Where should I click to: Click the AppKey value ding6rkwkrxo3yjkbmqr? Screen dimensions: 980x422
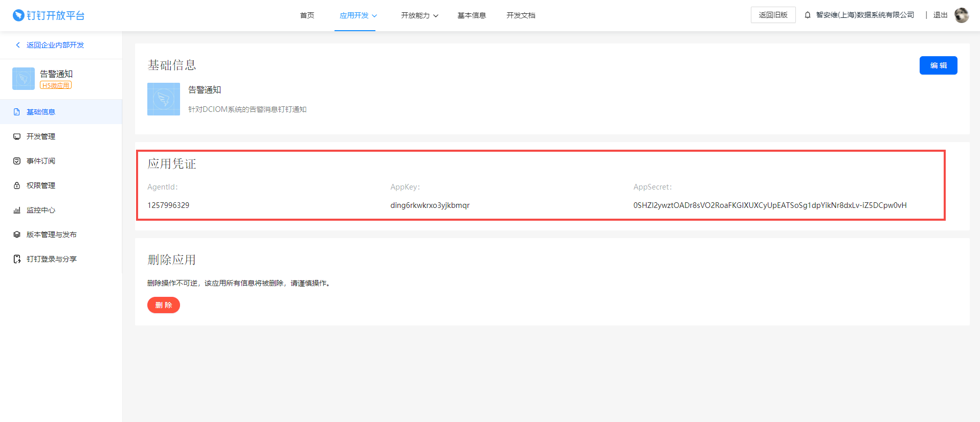(430, 205)
